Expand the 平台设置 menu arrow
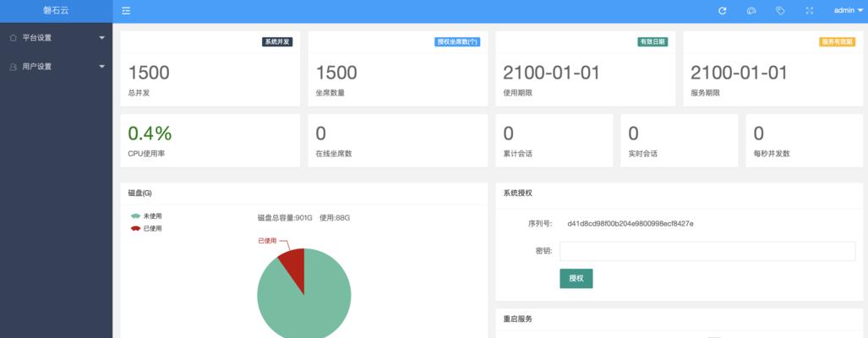The height and width of the screenshot is (338, 868). (101, 38)
